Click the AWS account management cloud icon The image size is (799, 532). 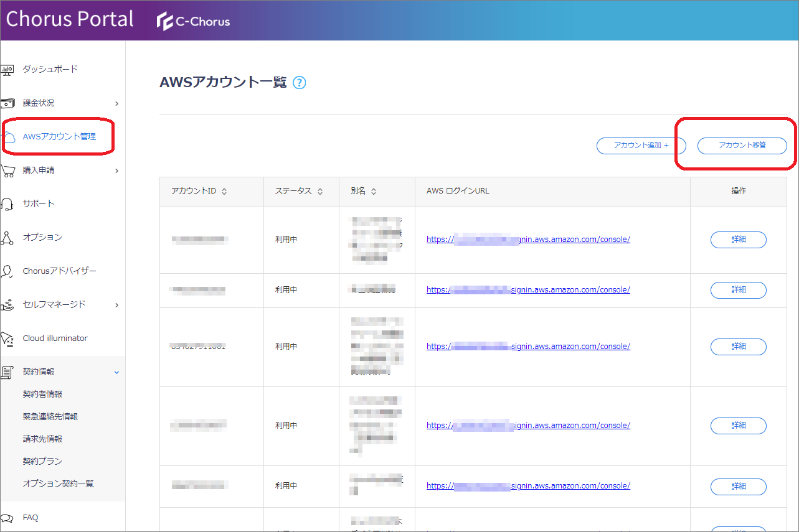(x=8, y=137)
